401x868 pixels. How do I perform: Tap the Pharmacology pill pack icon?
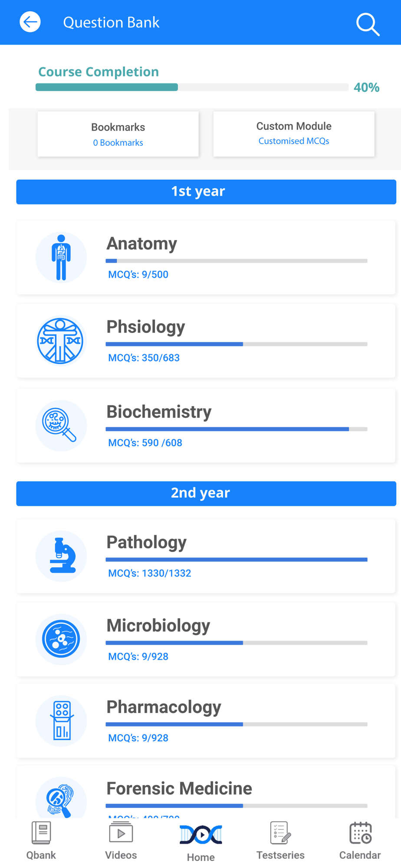61,721
